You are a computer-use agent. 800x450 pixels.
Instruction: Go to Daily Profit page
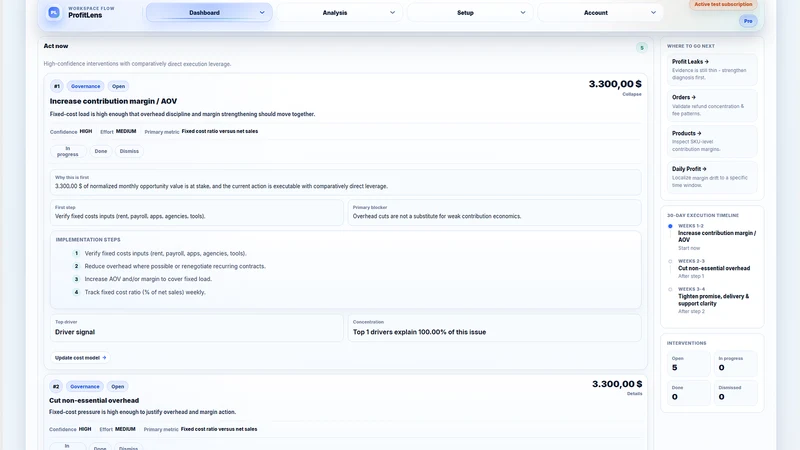[712, 177]
